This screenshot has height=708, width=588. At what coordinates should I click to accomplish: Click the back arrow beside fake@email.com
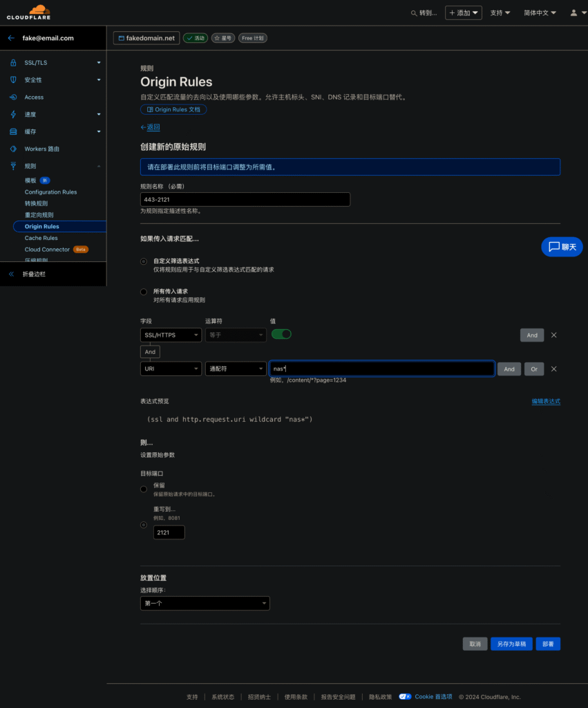[x=11, y=39]
